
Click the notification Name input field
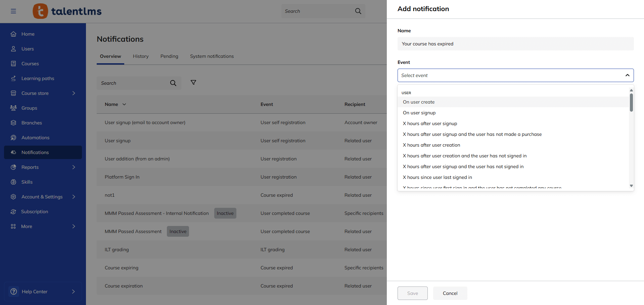tap(515, 44)
